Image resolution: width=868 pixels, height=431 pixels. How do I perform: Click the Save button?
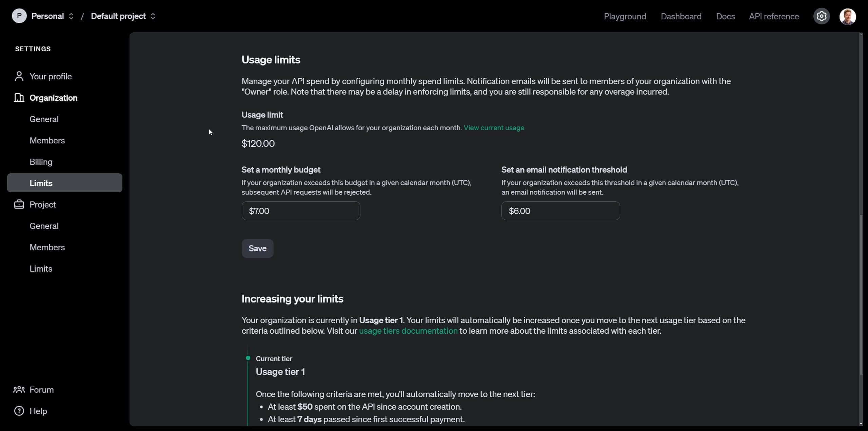[x=258, y=248]
